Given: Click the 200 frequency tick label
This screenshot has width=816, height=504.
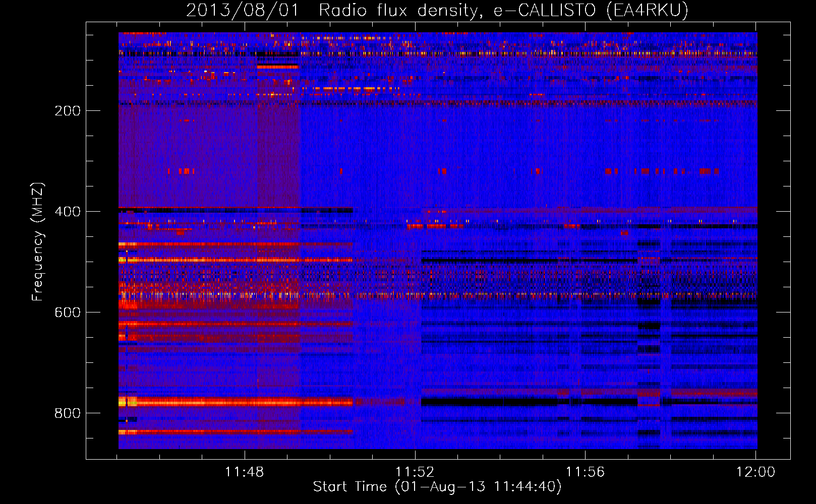Looking at the screenshot, I should pyautogui.click(x=68, y=111).
